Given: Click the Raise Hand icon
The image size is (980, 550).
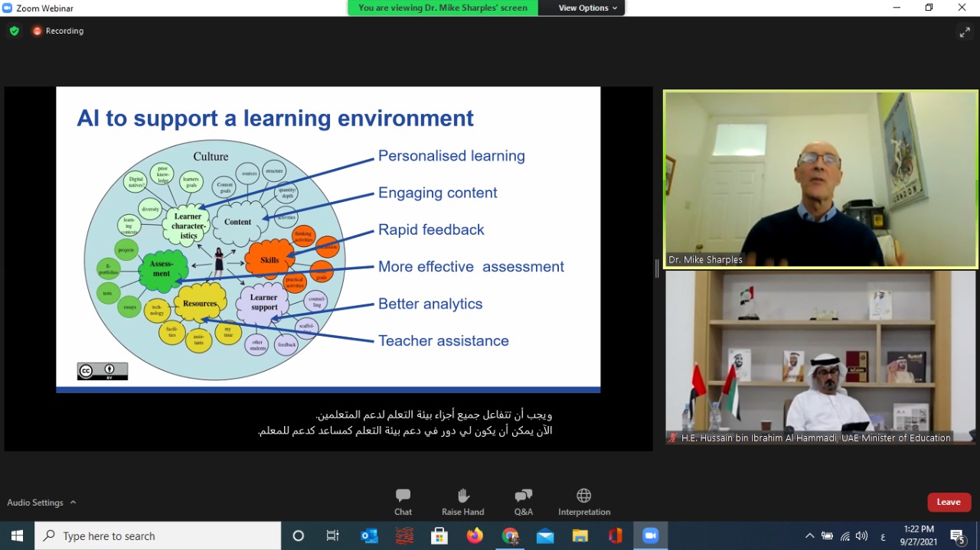Looking at the screenshot, I should tap(462, 501).
